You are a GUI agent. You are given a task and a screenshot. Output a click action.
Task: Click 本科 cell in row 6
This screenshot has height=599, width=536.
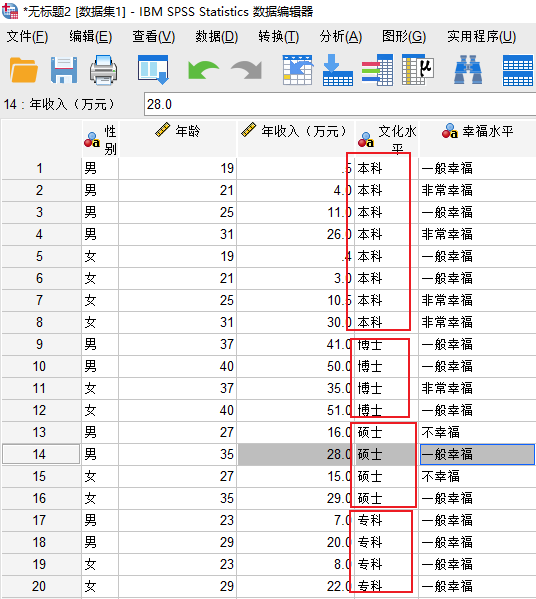[387, 278]
